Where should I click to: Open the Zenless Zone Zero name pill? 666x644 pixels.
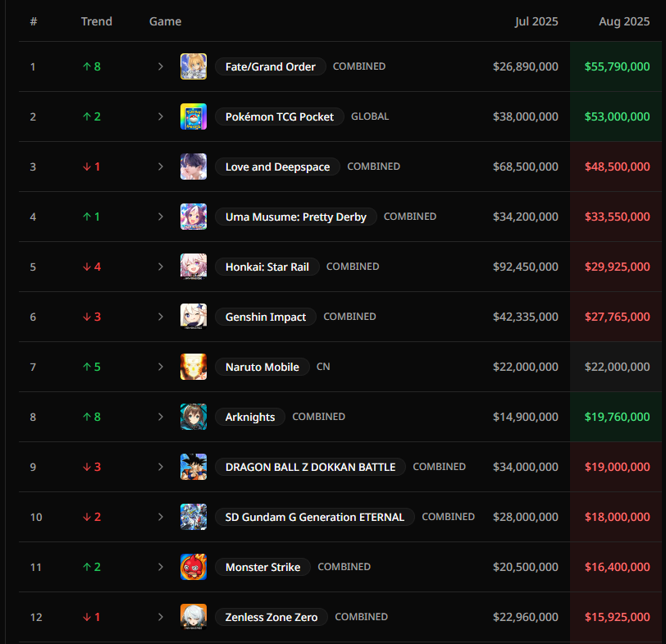pyautogui.click(x=271, y=617)
